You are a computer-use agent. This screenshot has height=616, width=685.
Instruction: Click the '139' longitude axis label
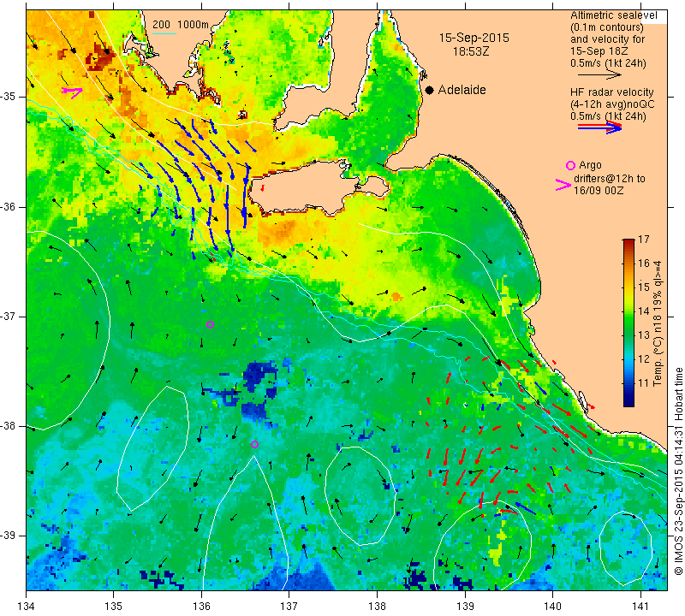465,607
